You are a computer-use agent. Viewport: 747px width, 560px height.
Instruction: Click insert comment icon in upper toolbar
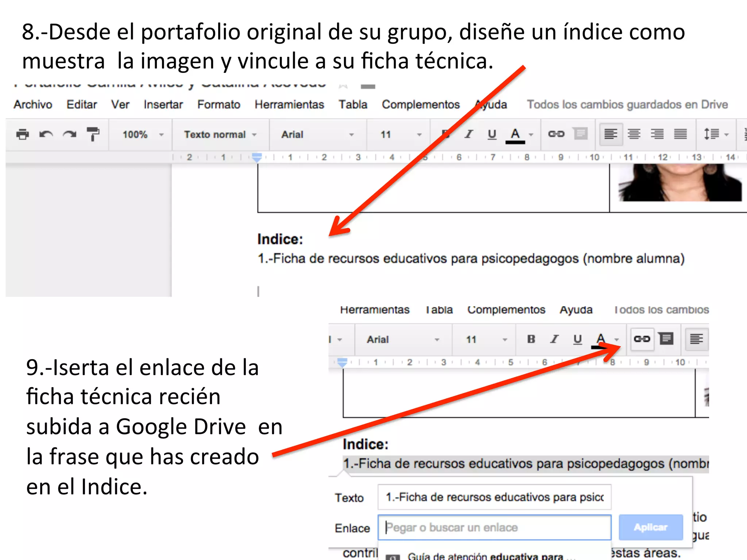(x=580, y=133)
